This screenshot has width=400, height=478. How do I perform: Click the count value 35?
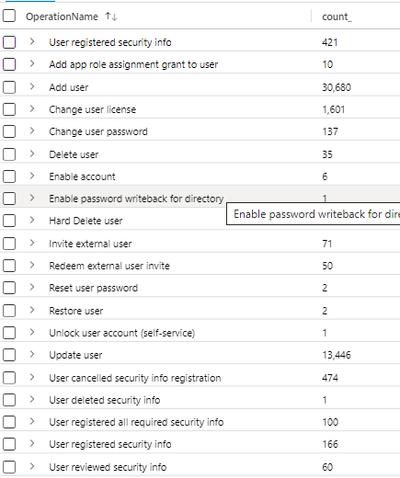tap(327, 154)
